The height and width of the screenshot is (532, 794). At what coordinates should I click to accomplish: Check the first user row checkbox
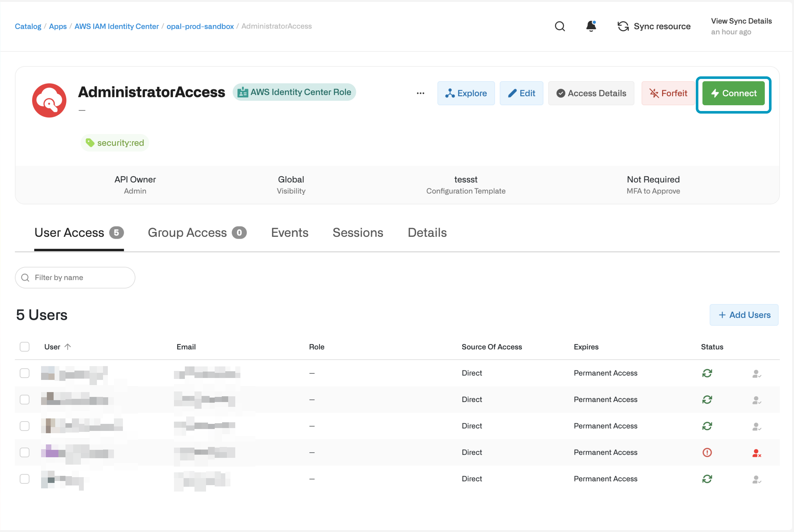[x=24, y=373]
